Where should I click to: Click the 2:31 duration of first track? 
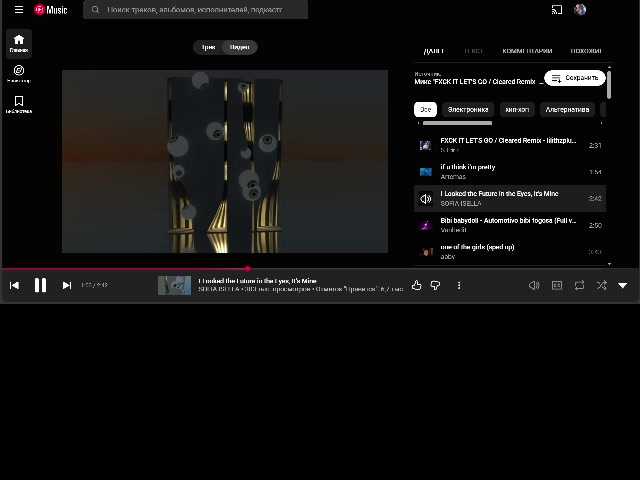[x=595, y=145]
